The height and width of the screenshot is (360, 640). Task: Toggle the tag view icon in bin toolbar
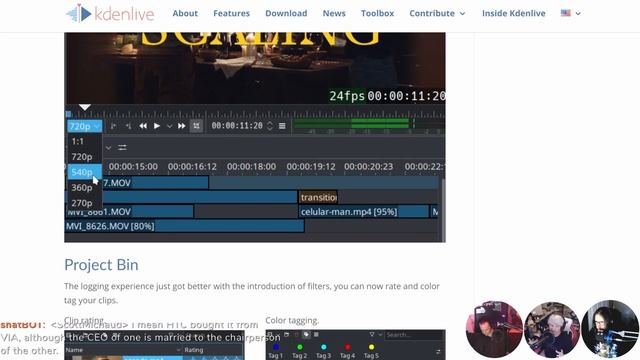tap(306, 335)
